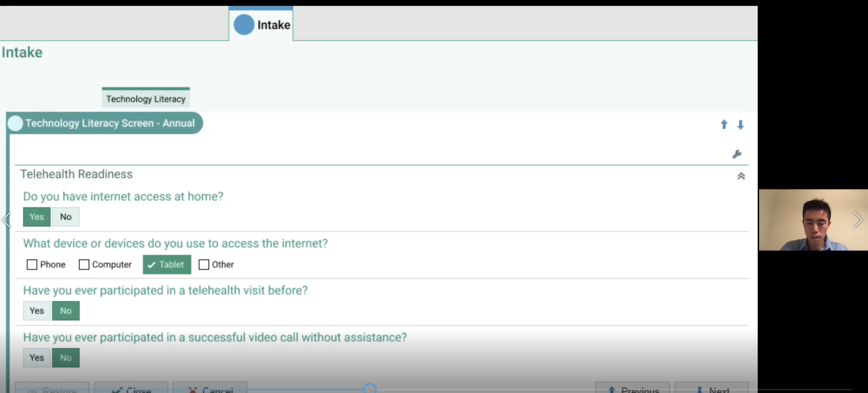
Task: Go to next slide with right arrow
Action: [x=858, y=220]
